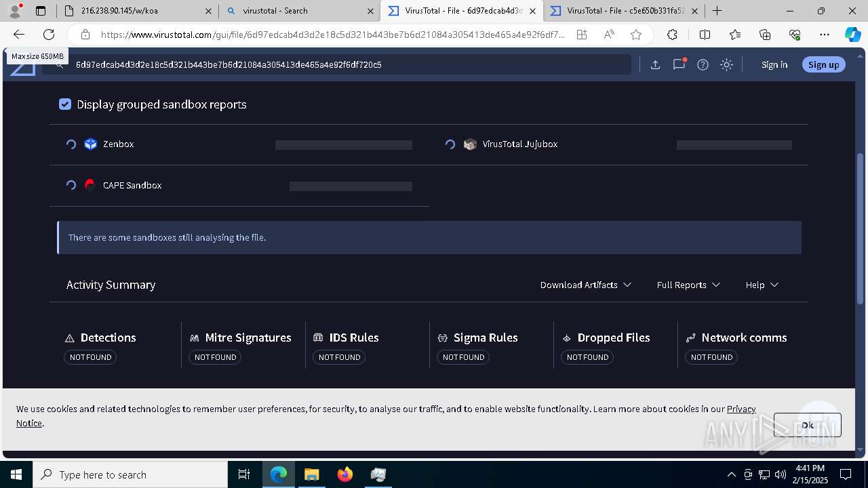The width and height of the screenshot is (868, 488).
Task: Open Windows notification center
Action: [x=846, y=474]
